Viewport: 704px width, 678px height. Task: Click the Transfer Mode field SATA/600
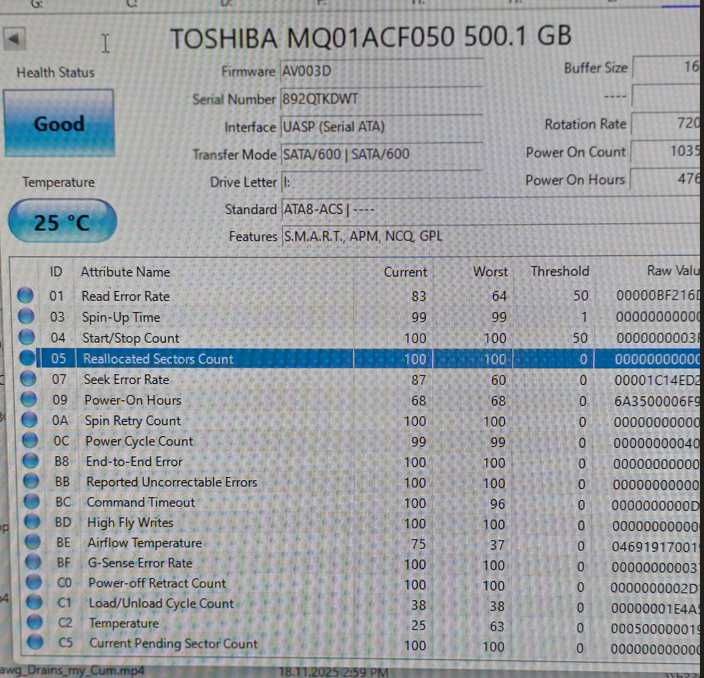tap(382, 154)
